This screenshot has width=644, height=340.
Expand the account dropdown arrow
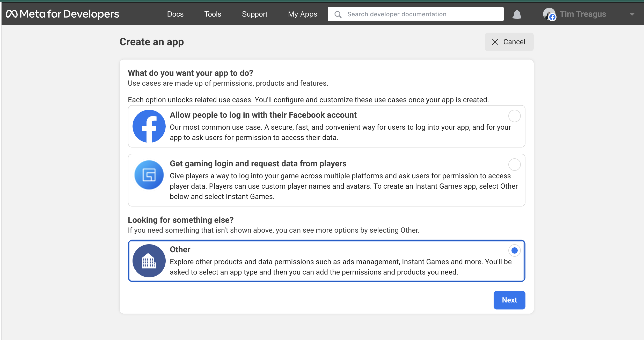click(632, 14)
